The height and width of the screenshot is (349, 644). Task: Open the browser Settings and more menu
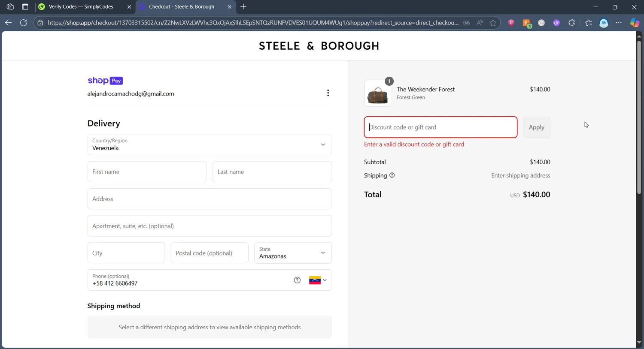pos(619,23)
